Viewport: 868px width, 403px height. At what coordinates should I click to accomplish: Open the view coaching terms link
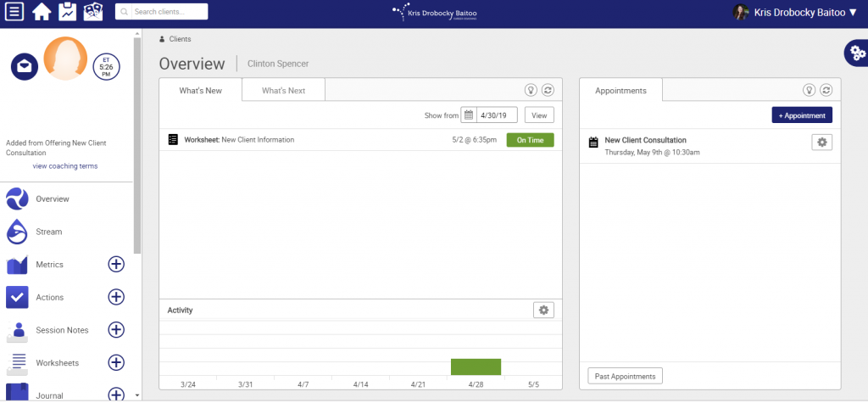pyautogui.click(x=65, y=165)
